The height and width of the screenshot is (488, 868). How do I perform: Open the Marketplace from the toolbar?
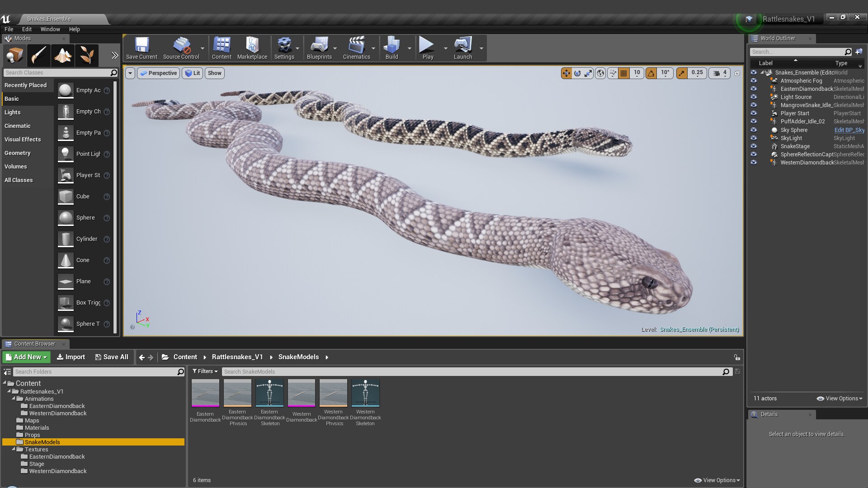tap(252, 47)
